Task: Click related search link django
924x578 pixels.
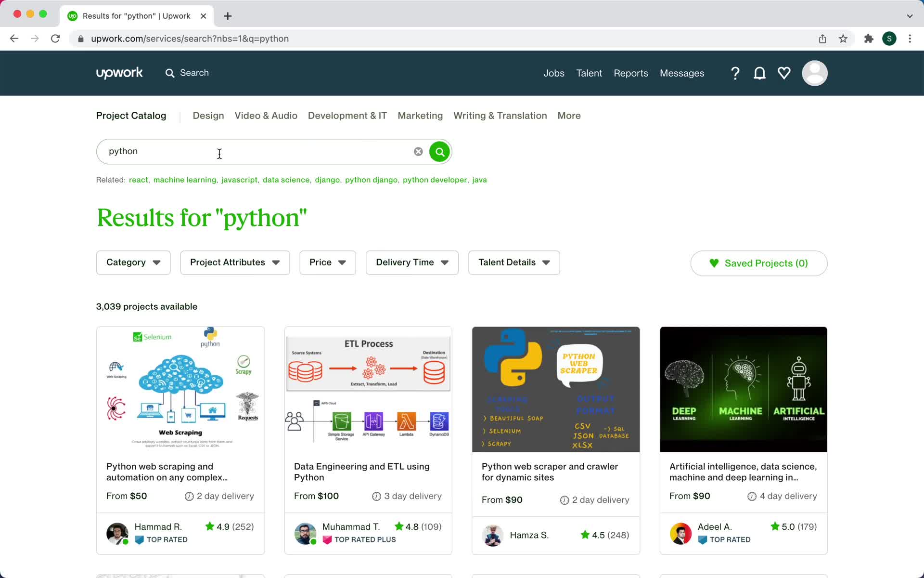Action: [x=327, y=180]
